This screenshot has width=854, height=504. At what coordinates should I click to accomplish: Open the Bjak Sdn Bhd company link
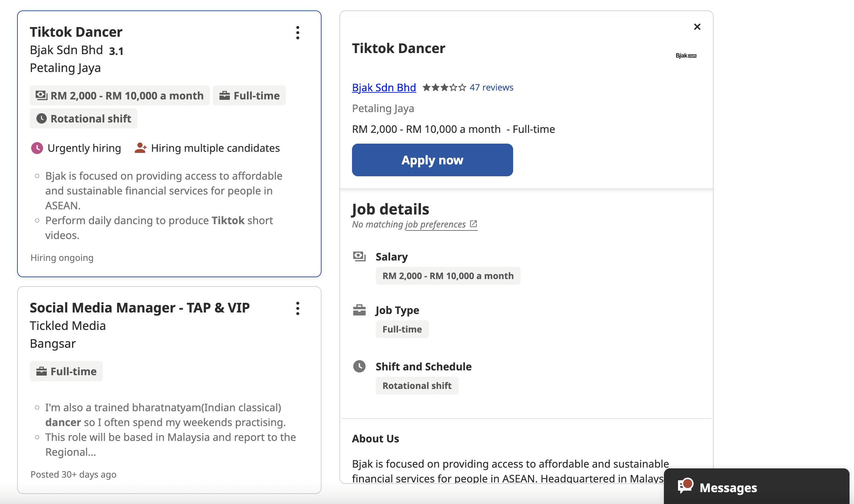(384, 88)
